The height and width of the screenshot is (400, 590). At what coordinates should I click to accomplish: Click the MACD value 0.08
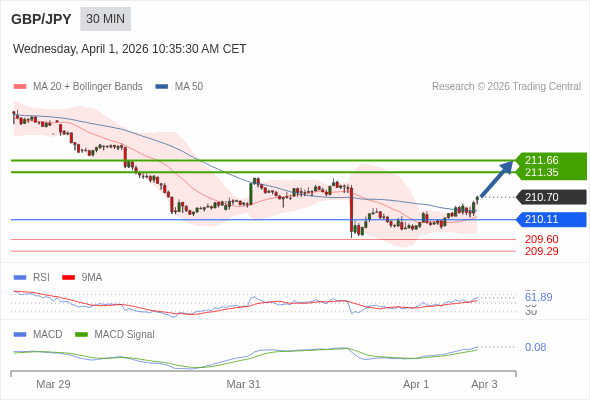tap(535, 347)
